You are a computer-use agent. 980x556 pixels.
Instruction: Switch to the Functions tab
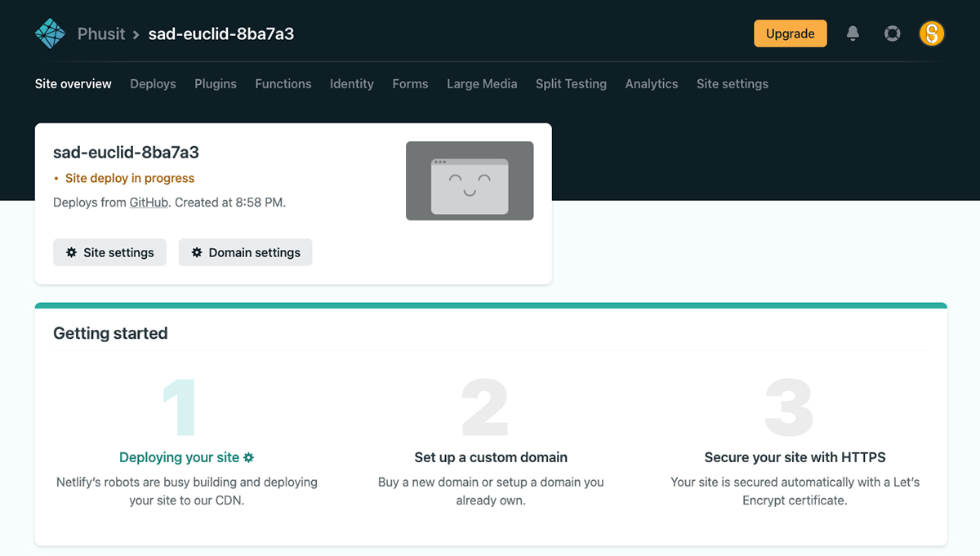coord(283,83)
